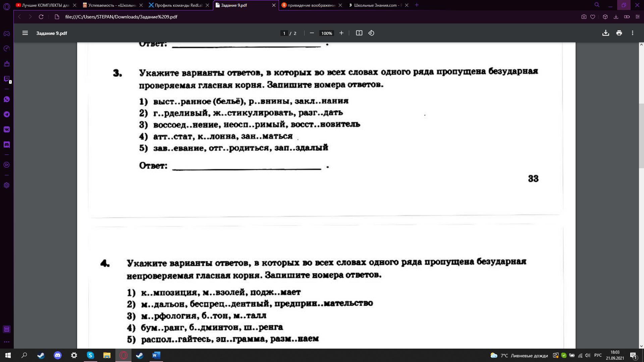Open a new tab with plus
This screenshot has height=362, width=644.
coord(417,5)
